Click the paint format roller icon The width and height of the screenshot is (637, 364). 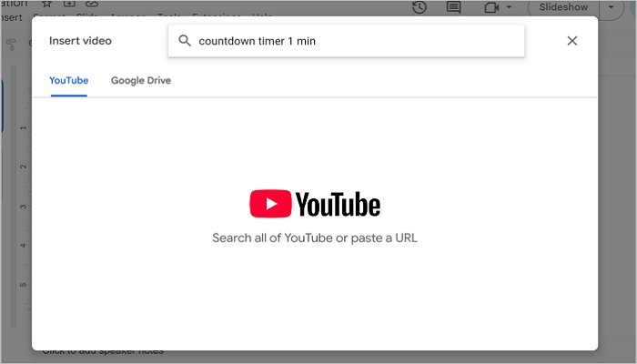point(11,45)
